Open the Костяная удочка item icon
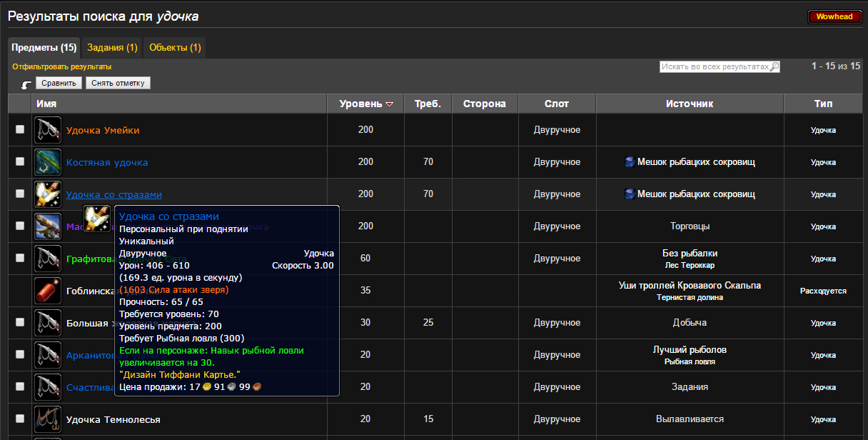The image size is (868, 440). tap(48, 162)
